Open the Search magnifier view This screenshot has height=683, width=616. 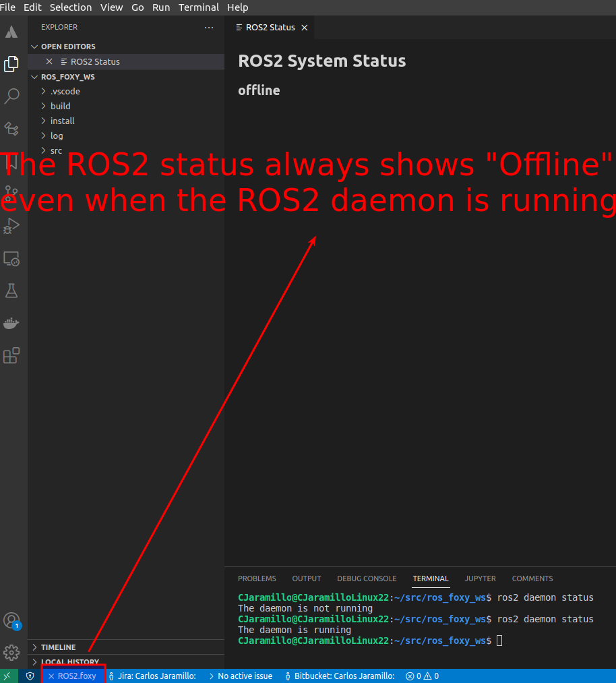coord(11,96)
